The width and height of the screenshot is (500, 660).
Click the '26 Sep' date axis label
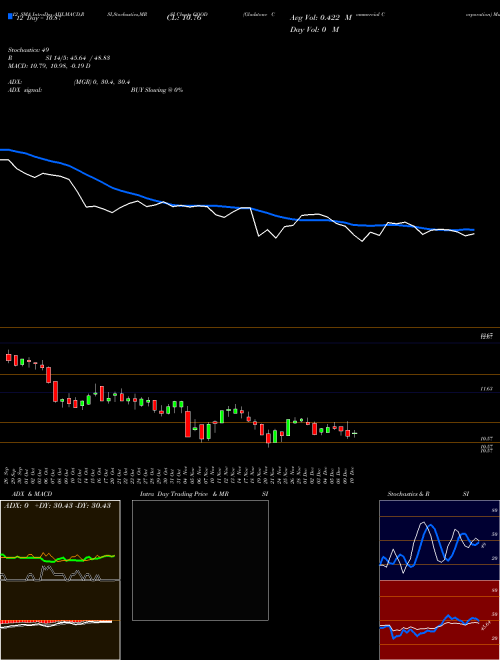(8, 474)
